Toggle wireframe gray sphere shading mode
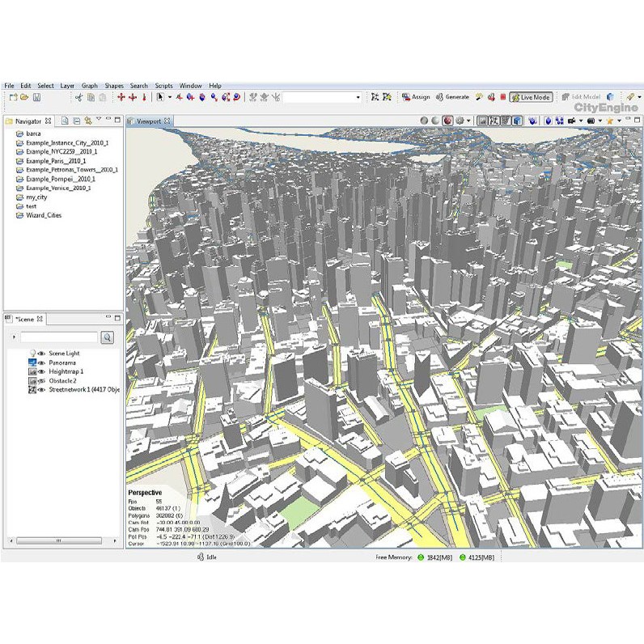The image size is (644, 644). tap(424, 121)
